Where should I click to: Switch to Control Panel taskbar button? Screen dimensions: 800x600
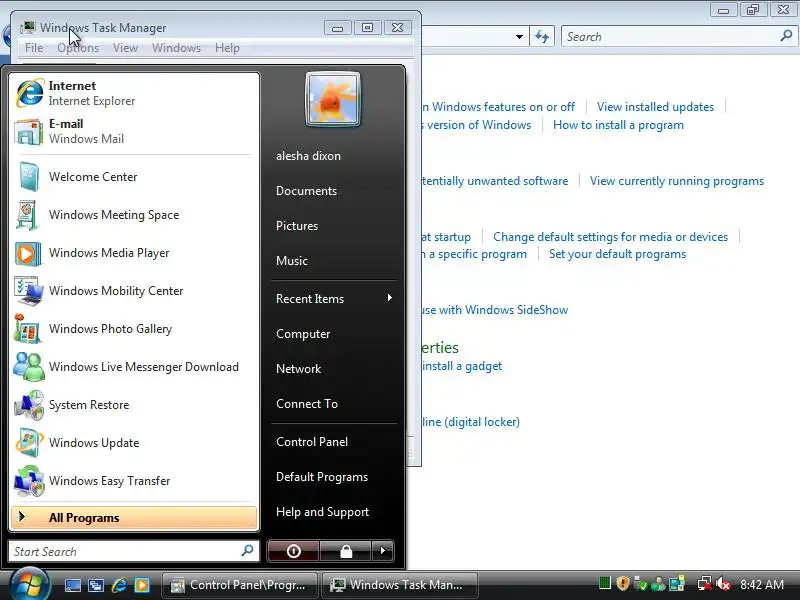tap(240, 585)
